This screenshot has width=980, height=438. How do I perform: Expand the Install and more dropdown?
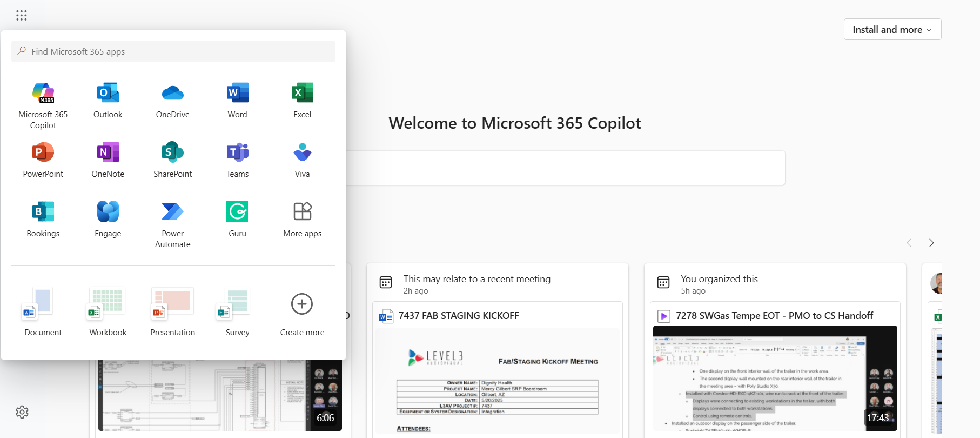(x=892, y=30)
